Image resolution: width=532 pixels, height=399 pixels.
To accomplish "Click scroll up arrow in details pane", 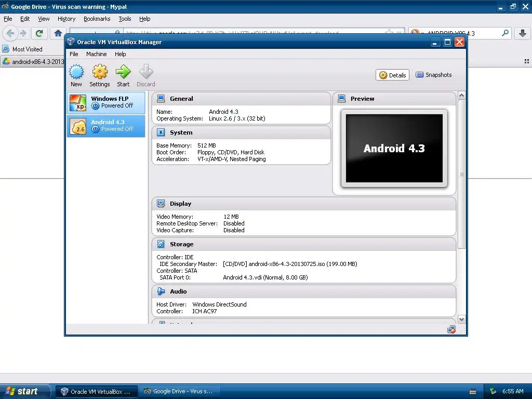I will [461, 96].
